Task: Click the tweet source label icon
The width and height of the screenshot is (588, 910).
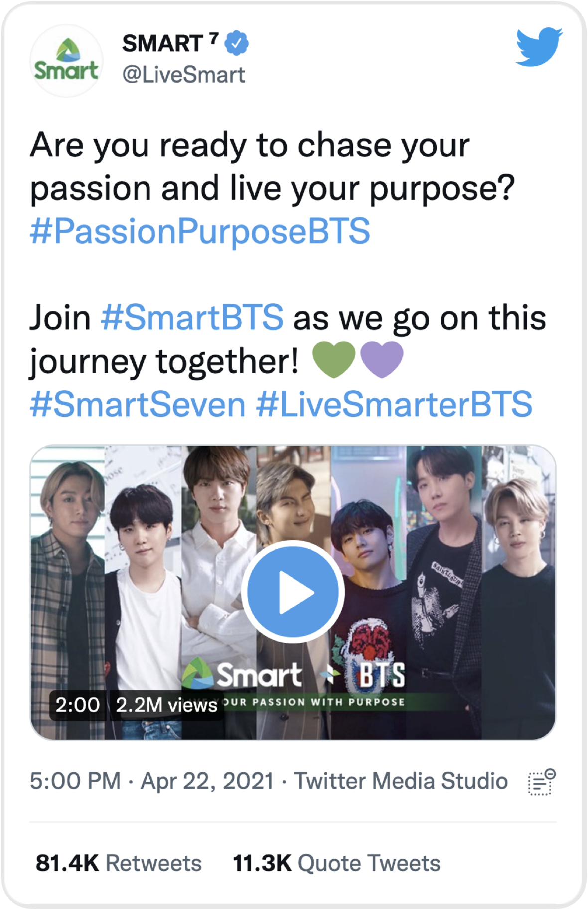Action: 541,782
